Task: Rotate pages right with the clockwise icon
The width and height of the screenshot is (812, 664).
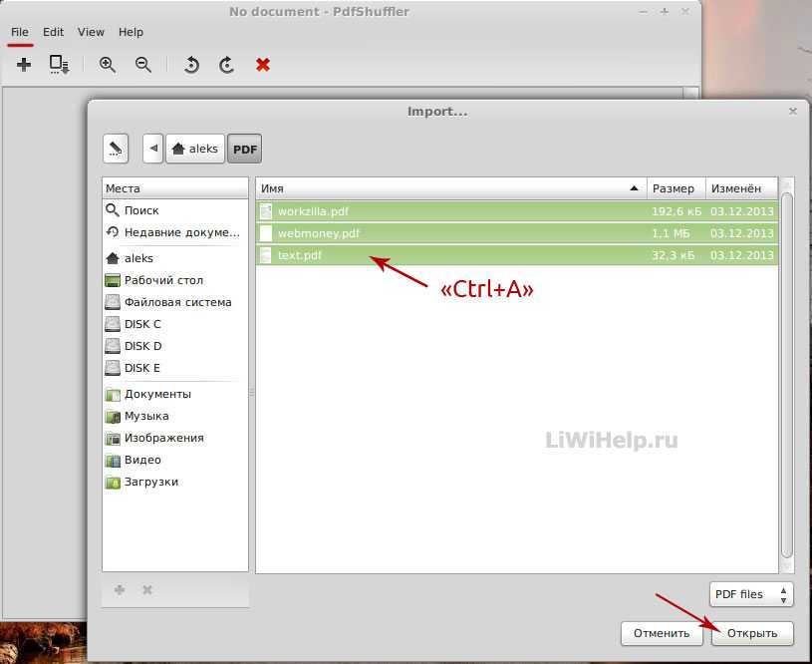Action: pos(227,65)
